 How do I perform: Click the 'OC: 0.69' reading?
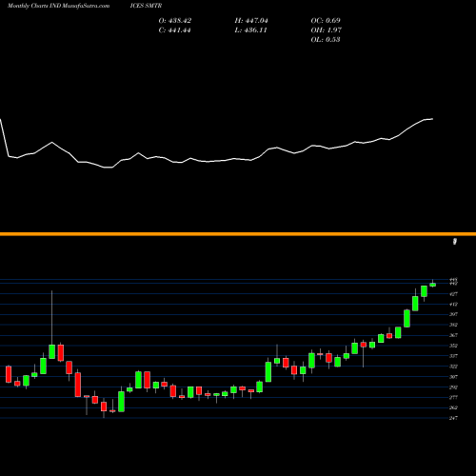tap(326, 21)
